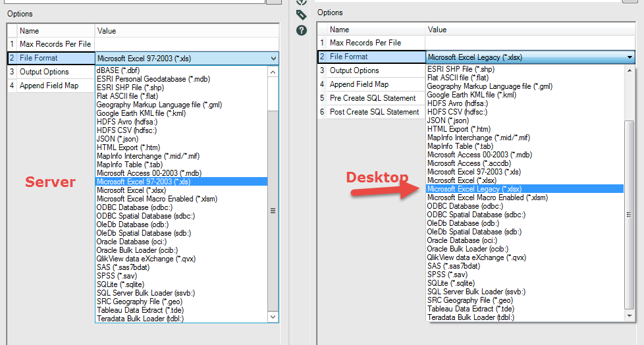Viewport: 644px width, 345px height.
Task: Select Tableau Data Extract in Desktop list
Action: 471,309
